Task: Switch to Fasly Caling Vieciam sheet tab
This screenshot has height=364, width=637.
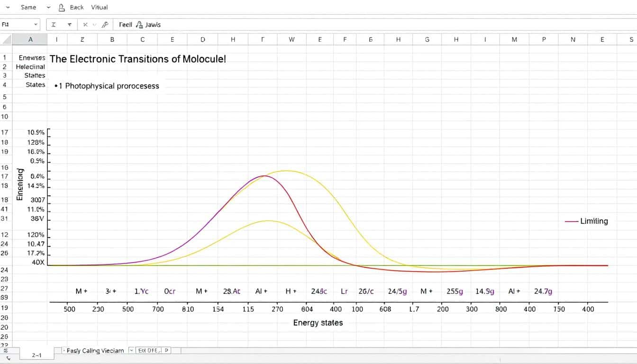Action: point(95,351)
